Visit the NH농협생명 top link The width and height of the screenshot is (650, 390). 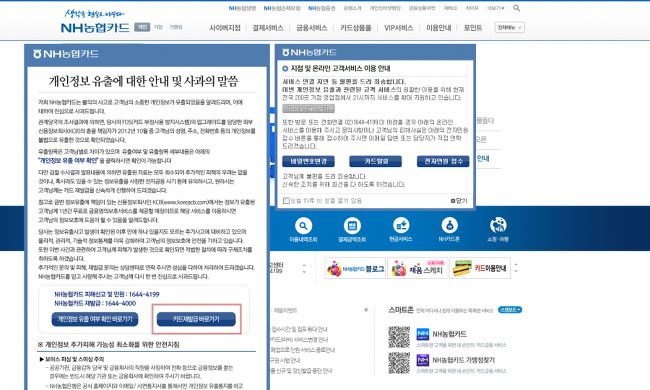point(242,8)
